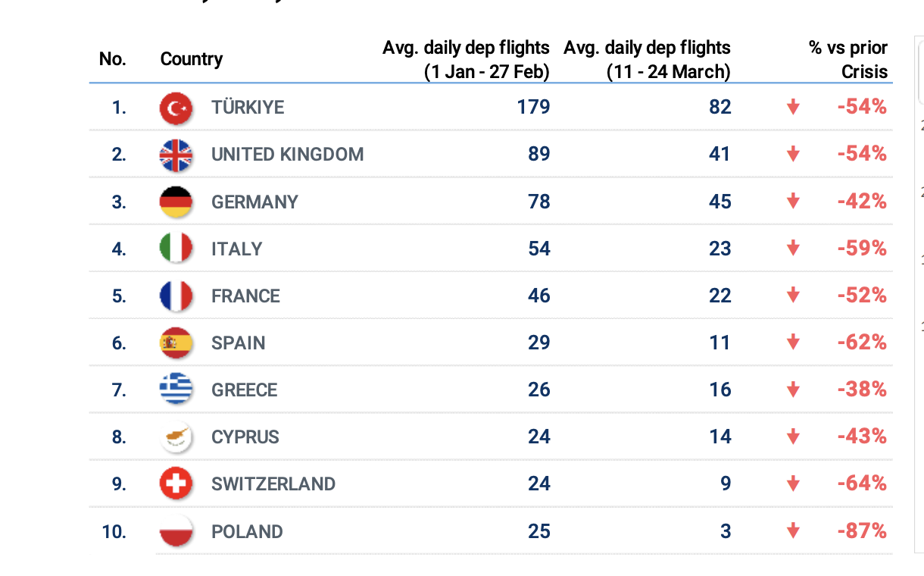924x576 pixels.
Task: Click the 11 - 24 March column header
Action: [648, 59]
